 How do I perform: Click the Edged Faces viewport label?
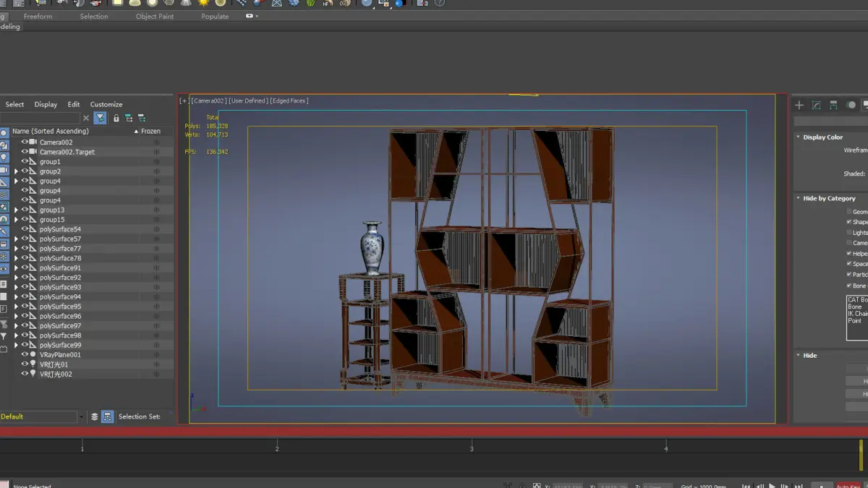coord(289,101)
